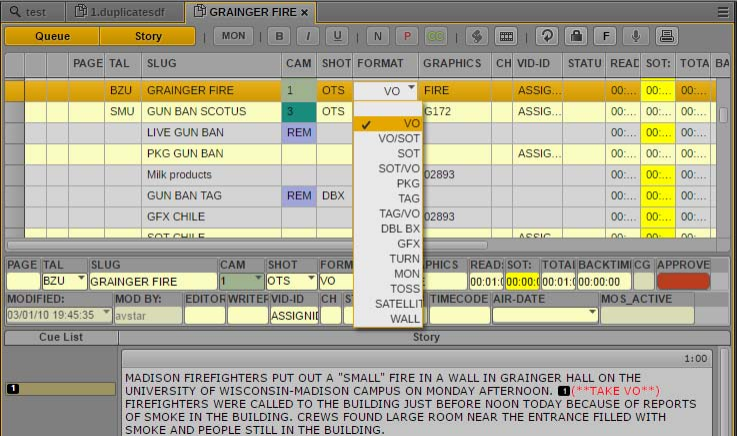Click the printer icon in toolbar
Screen dimensions: 737x436
pyautogui.click(x=666, y=36)
